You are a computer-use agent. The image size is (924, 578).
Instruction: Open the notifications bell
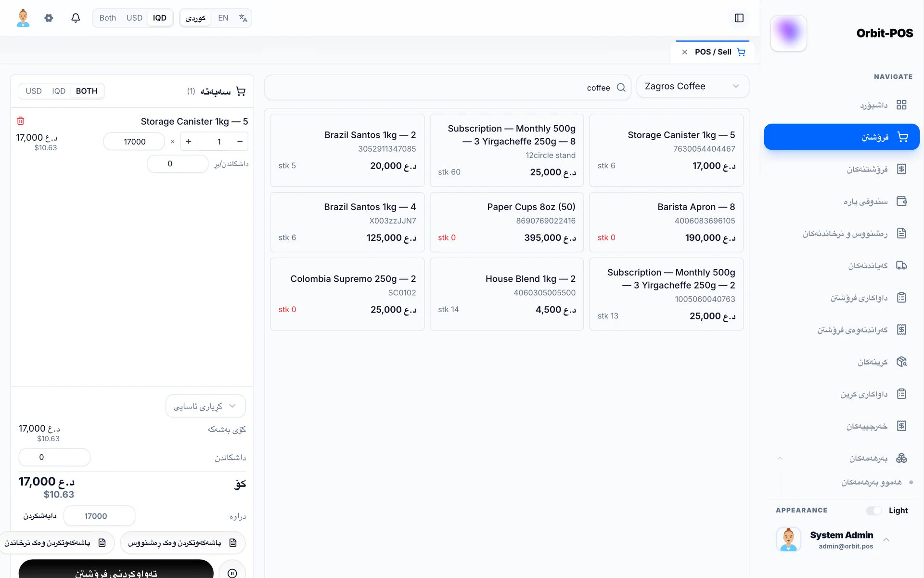click(76, 18)
